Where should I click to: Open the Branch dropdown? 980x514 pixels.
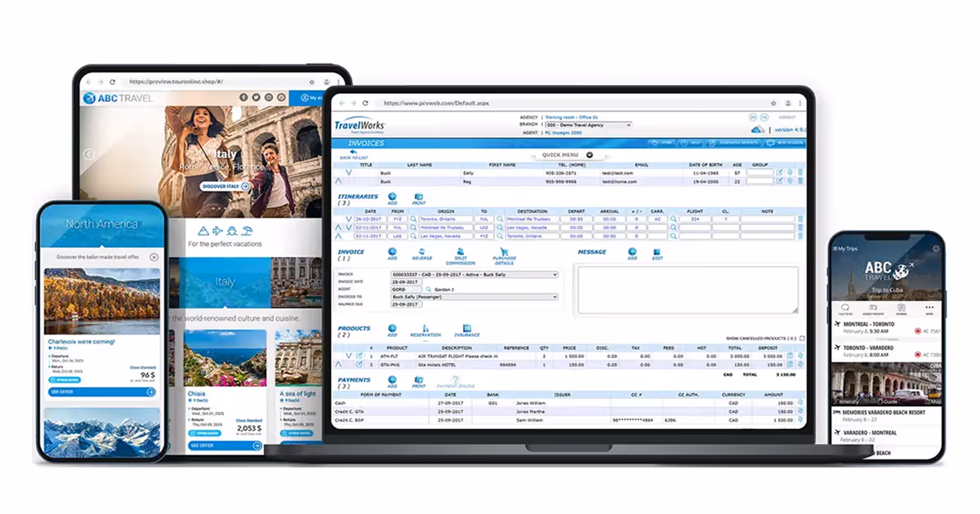tap(587, 125)
